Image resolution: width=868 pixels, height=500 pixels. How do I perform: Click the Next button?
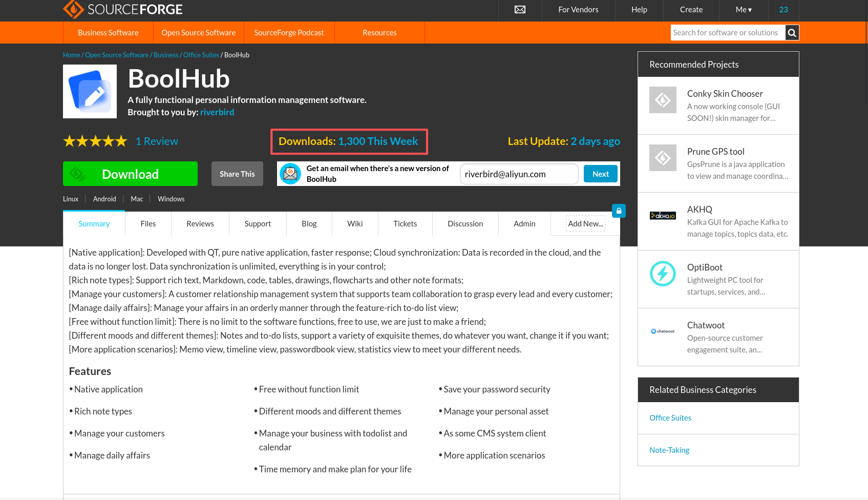click(x=601, y=174)
